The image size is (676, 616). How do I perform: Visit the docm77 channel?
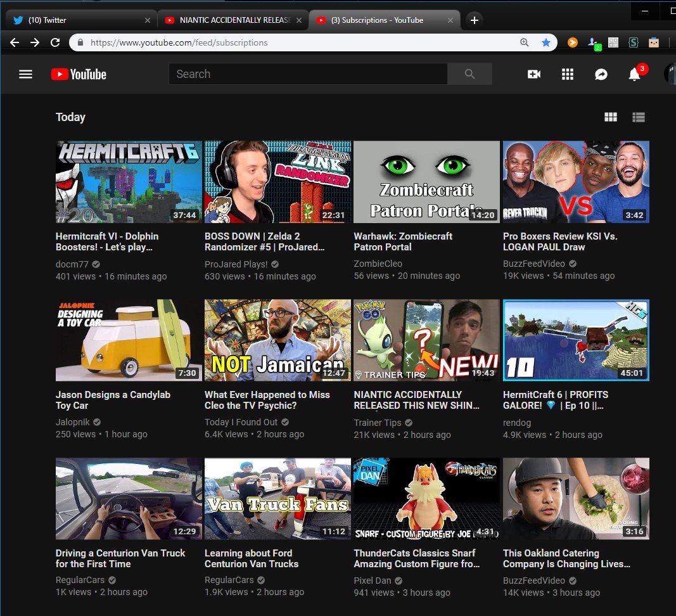click(72, 264)
